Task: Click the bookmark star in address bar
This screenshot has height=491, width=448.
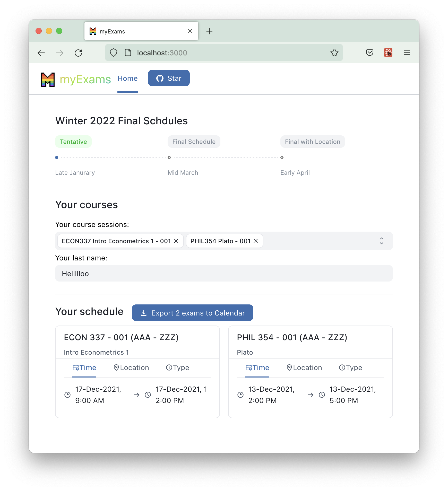Action: [334, 53]
